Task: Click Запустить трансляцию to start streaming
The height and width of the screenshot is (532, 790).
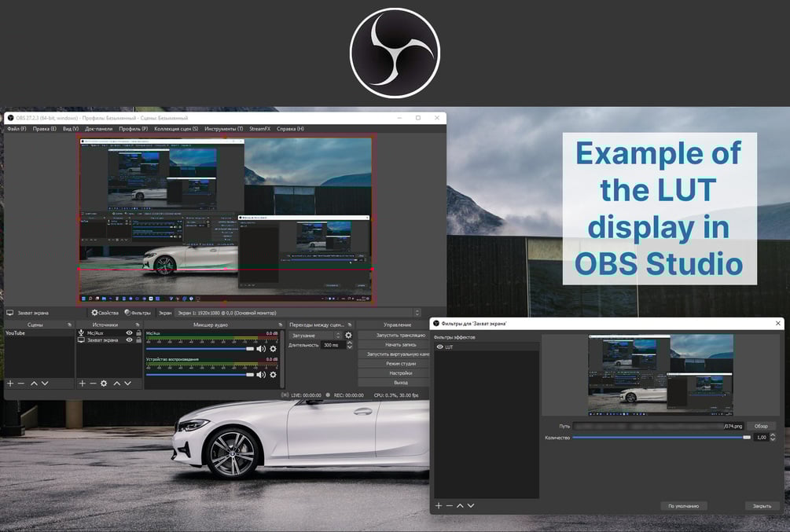Action: 394,335
